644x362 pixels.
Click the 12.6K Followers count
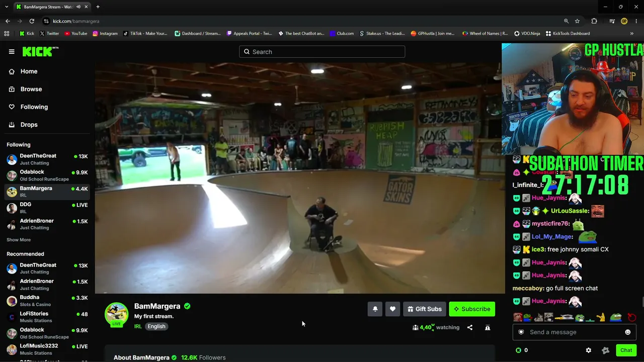(x=203, y=357)
